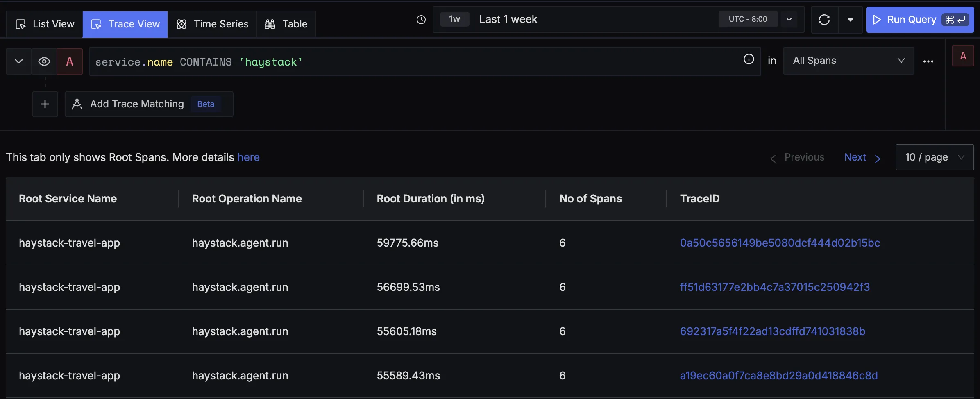This screenshot has width=980, height=399.
Task: Expand the time range dropdown chevron
Action: tap(789, 19)
